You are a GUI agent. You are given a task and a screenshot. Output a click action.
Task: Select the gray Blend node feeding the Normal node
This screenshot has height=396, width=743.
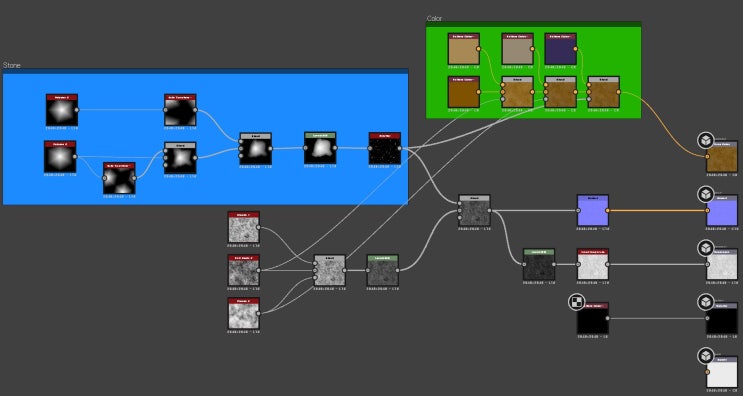point(474,210)
